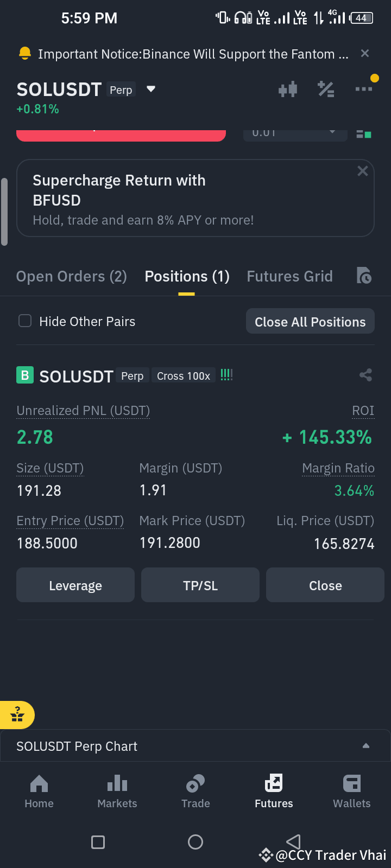Viewport: 391px width, 868px height.
Task: Tap Close All Positions button
Action: click(310, 322)
